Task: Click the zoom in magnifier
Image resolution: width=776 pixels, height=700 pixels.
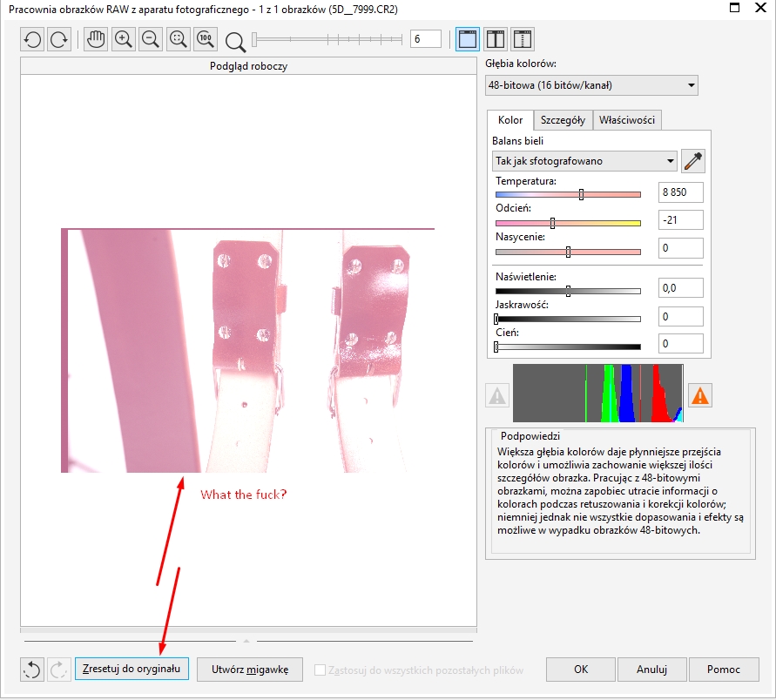Action: coord(123,39)
